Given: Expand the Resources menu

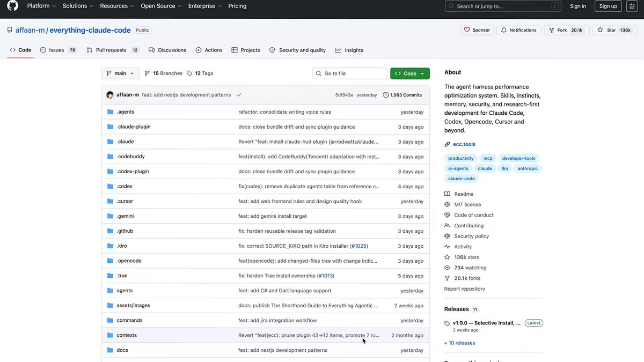Looking at the screenshot, I should coord(117,6).
